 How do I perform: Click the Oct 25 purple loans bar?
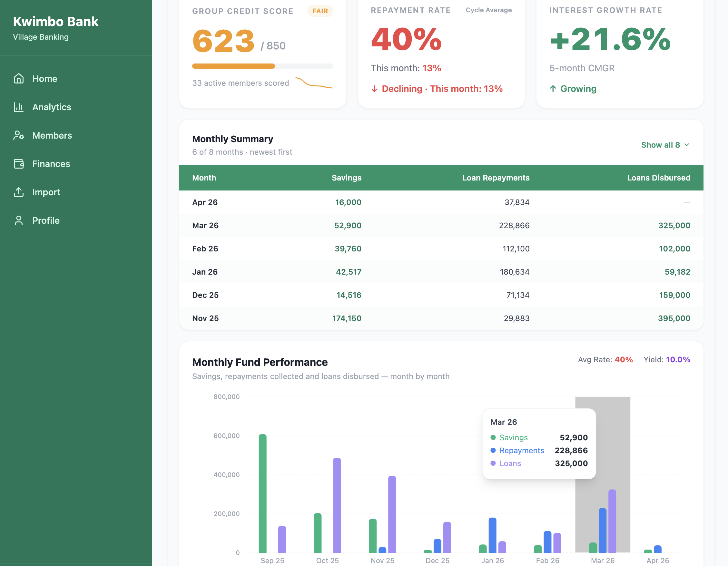[x=337, y=505]
